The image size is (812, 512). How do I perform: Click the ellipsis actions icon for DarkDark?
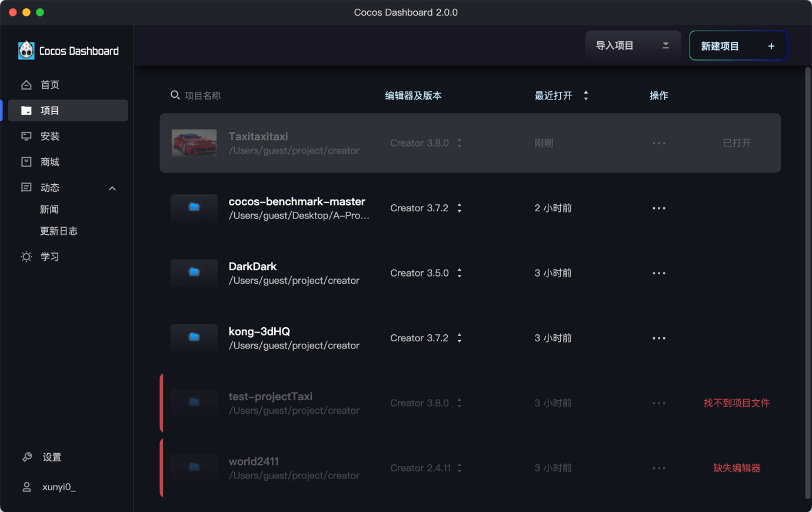658,272
